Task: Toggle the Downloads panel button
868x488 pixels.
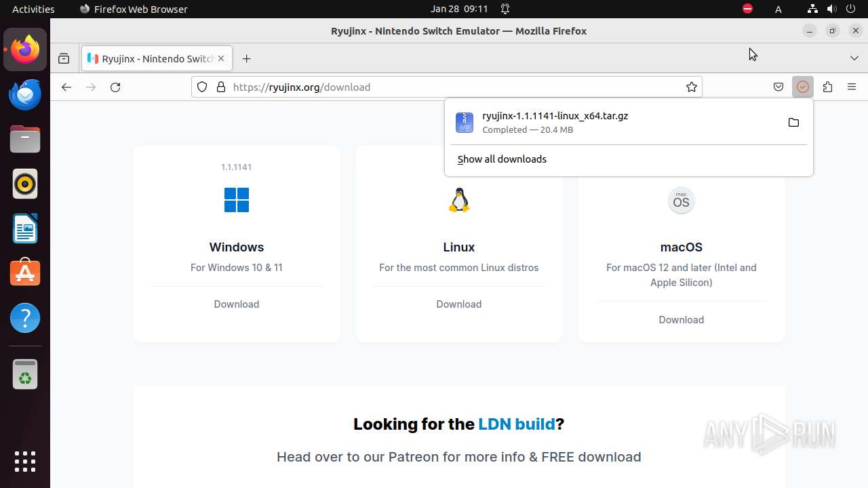Action: pyautogui.click(x=803, y=87)
